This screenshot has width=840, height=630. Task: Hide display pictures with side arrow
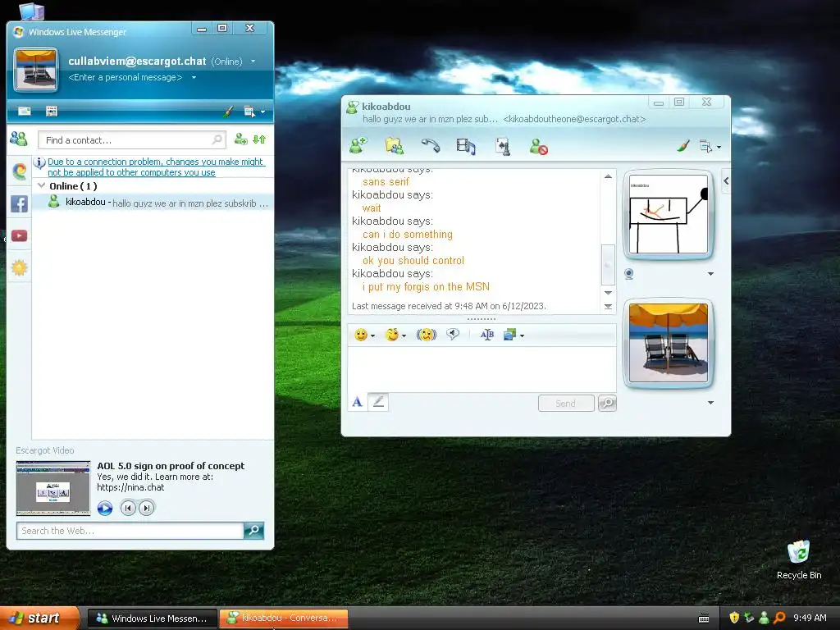[726, 181]
